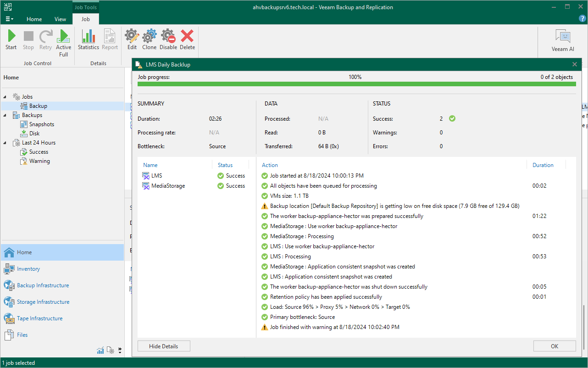Collapse the Last 24 Hours node arrow
Image resolution: width=588 pixels, height=368 pixels.
6,143
